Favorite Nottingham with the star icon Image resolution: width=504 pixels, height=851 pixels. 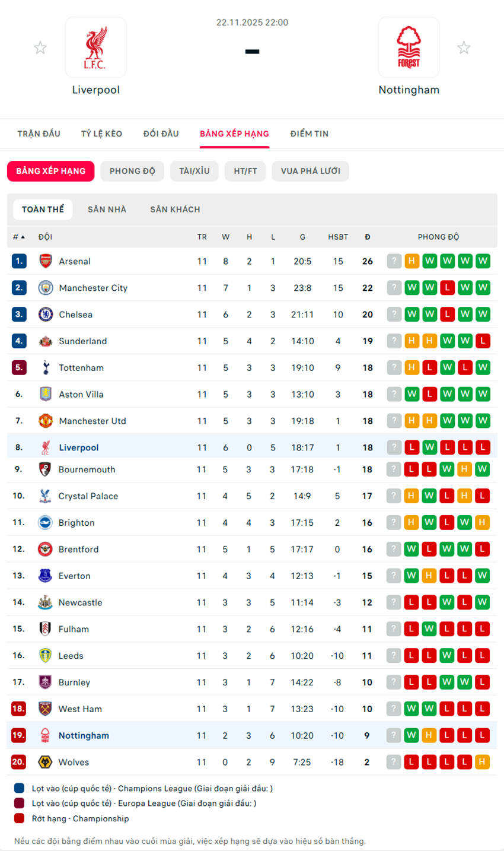[464, 47]
